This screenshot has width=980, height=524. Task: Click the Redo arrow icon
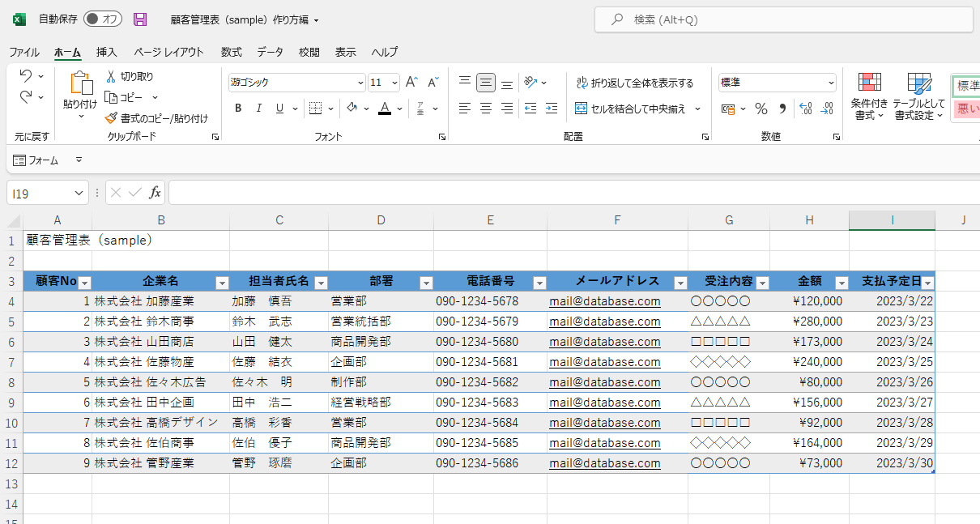coord(26,97)
